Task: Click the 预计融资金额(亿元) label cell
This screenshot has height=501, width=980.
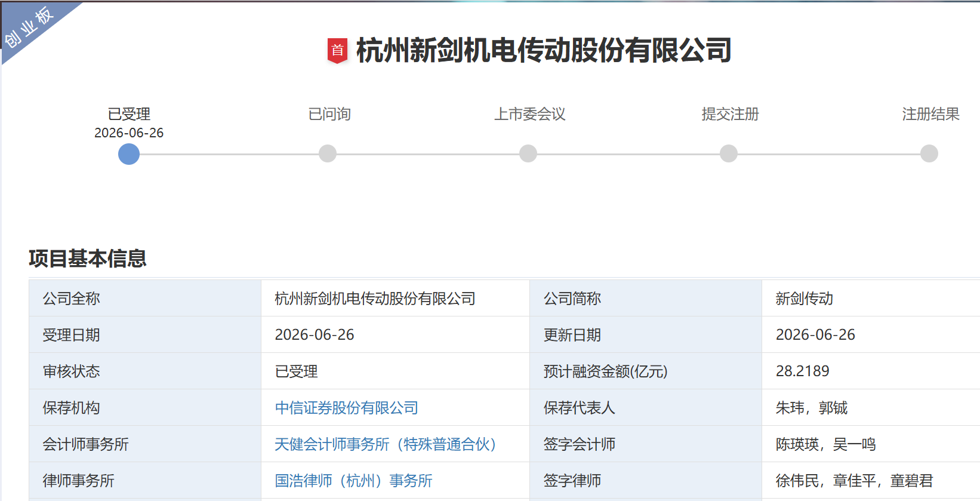Action: (646, 371)
